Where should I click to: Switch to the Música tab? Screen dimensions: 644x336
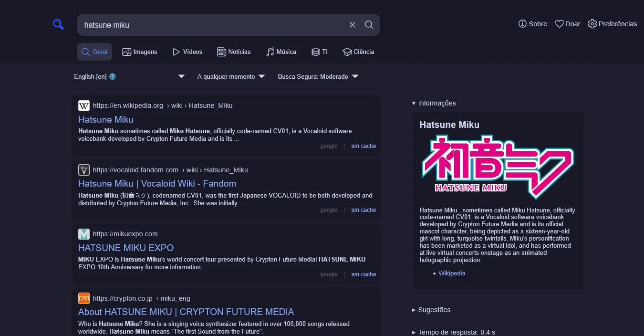tap(281, 52)
